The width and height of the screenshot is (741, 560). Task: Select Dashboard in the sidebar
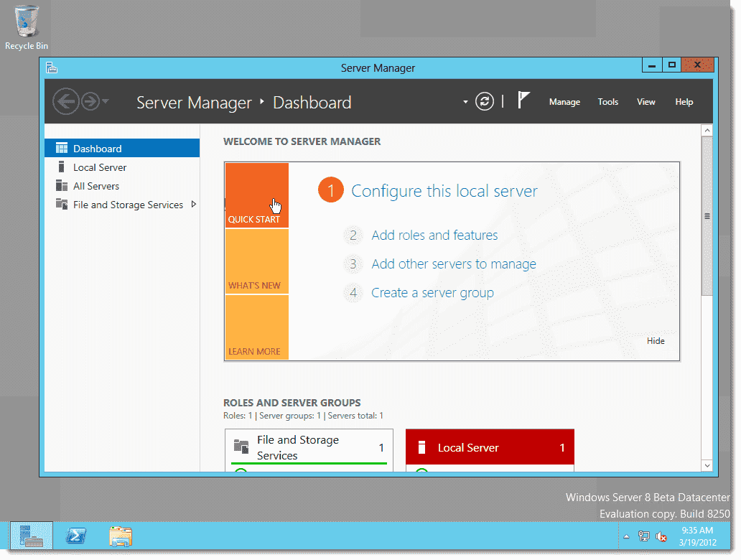point(122,149)
